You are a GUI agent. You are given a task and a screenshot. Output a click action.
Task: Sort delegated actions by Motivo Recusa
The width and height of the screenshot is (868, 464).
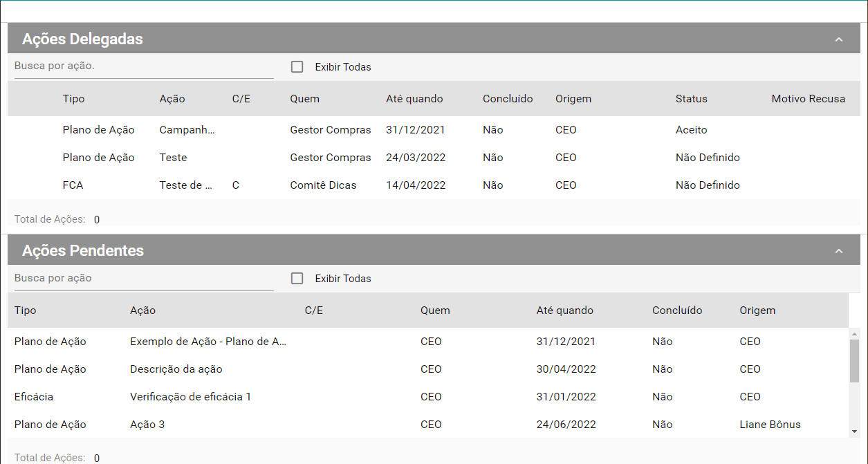click(809, 99)
